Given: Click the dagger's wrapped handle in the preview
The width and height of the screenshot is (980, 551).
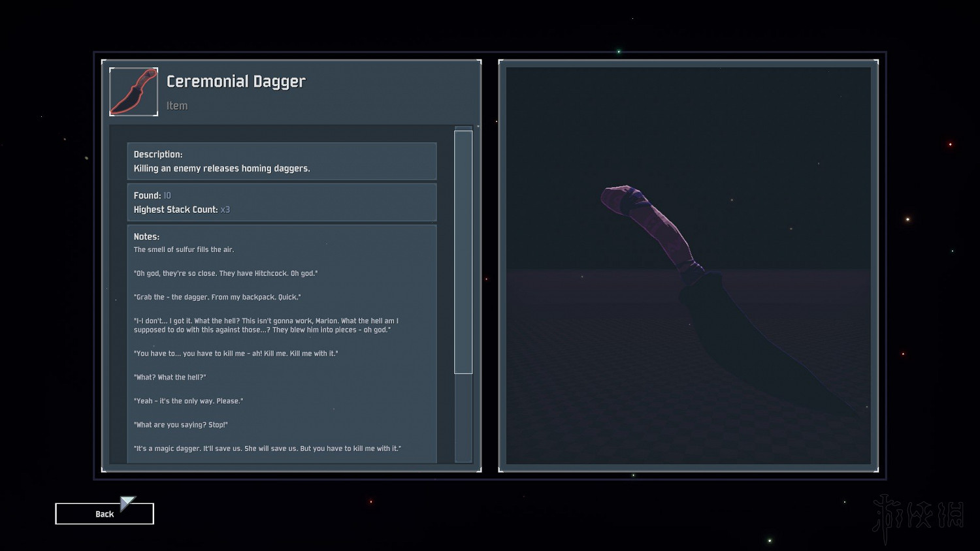Looking at the screenshot, I should (x=653, y=222).
